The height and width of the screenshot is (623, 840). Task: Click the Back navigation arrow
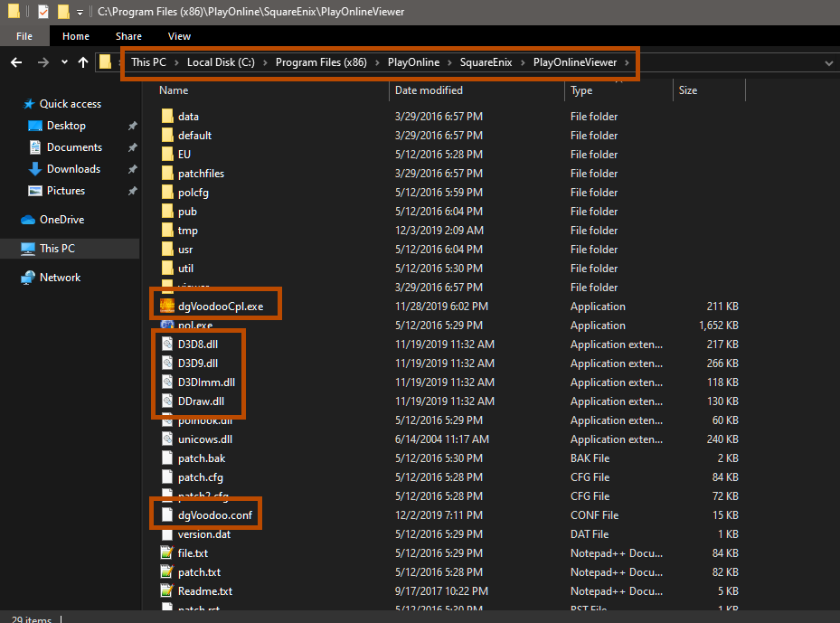[x=16, y=62]
